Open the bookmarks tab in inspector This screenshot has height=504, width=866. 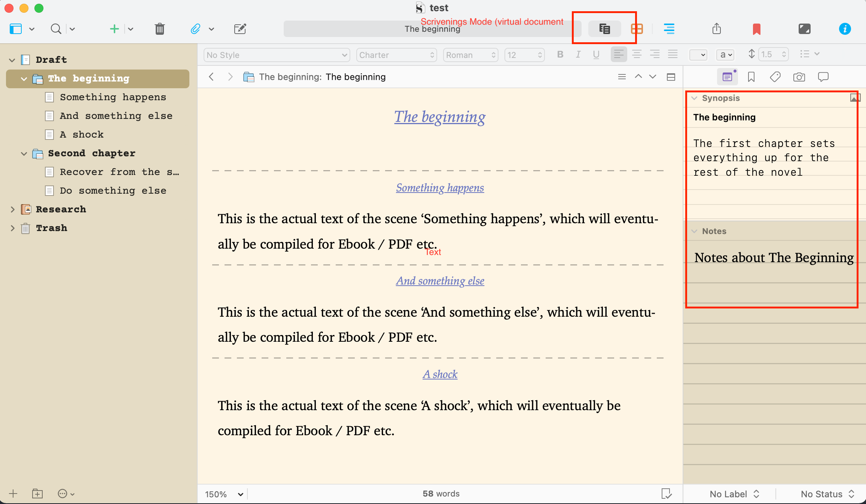751,77
